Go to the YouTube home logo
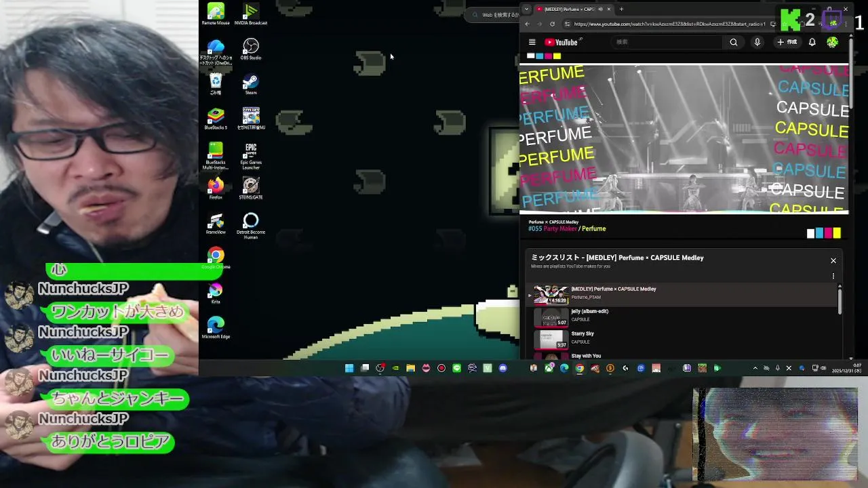868x488 pixels. (561, 42)
